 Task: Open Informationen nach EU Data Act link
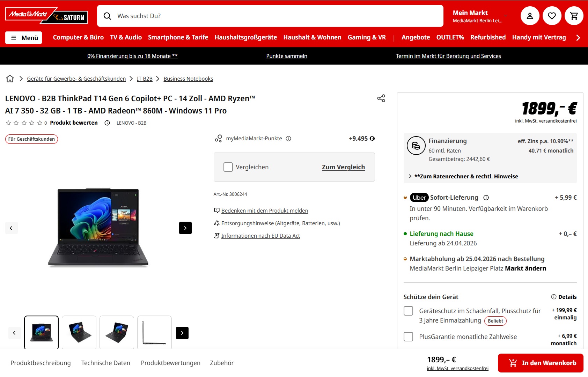(x=260, y=236)
